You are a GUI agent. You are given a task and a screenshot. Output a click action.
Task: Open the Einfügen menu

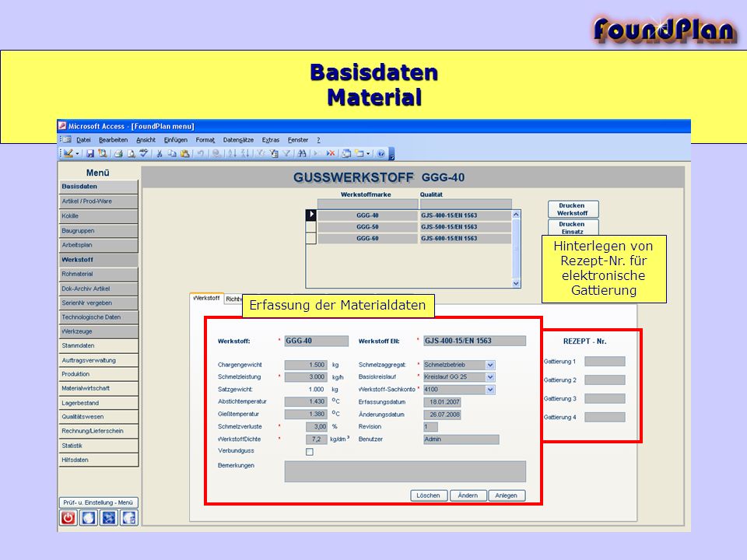(x=176, y=140)
